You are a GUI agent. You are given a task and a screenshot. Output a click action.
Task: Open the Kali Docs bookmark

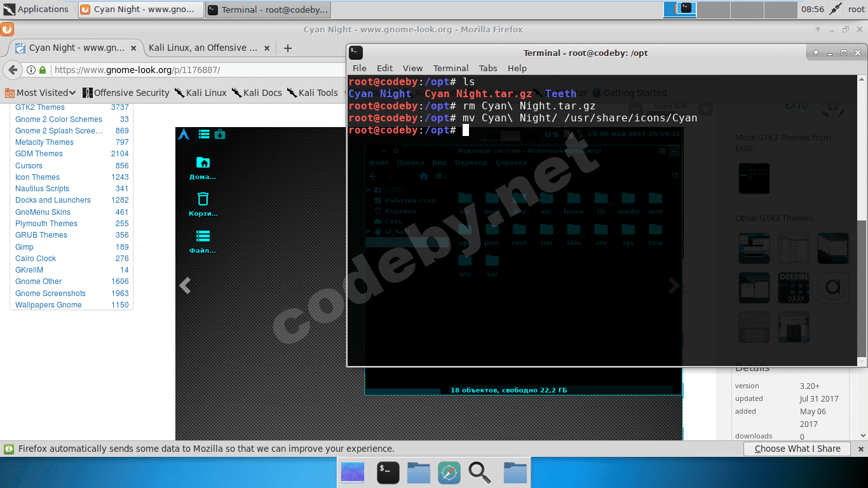[x=257, y=93]
